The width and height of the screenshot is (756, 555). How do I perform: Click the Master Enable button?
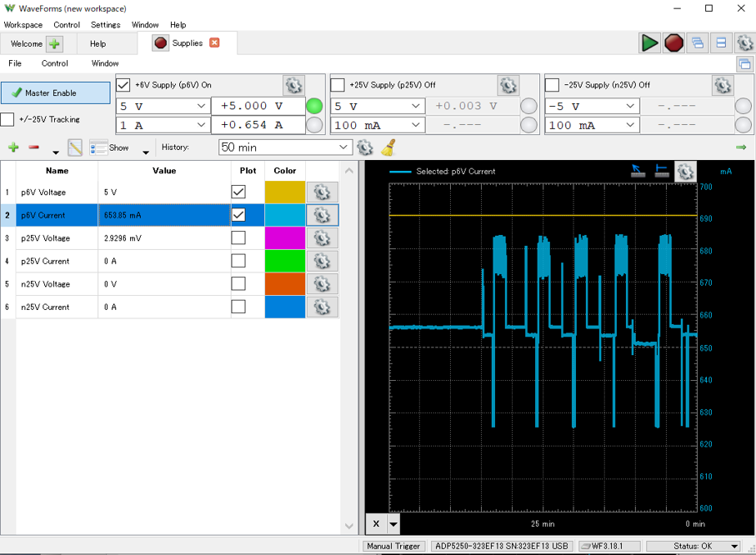point(56,93)
